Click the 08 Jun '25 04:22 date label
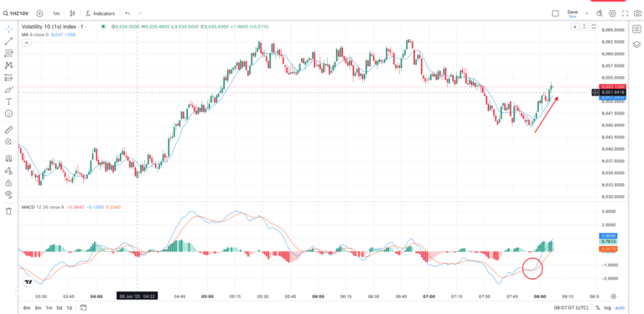Viewport: 644px width, 314px height. click(x=137, y=296)
